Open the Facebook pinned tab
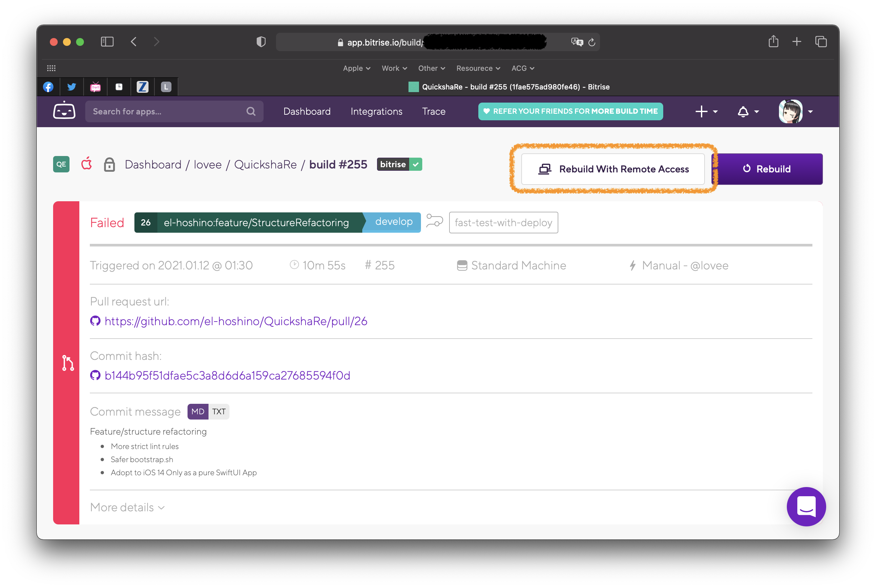 (x=48, y=87)
